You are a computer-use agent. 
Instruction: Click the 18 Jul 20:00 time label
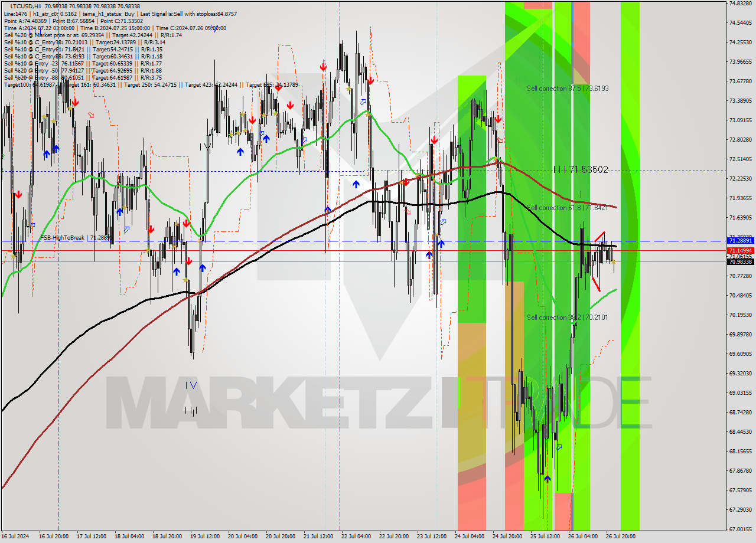[167, 537]
